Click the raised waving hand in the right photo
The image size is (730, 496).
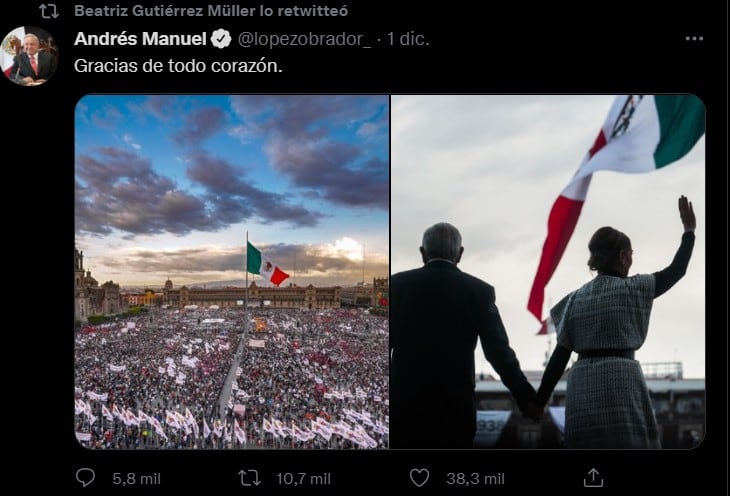coord(686,213)
